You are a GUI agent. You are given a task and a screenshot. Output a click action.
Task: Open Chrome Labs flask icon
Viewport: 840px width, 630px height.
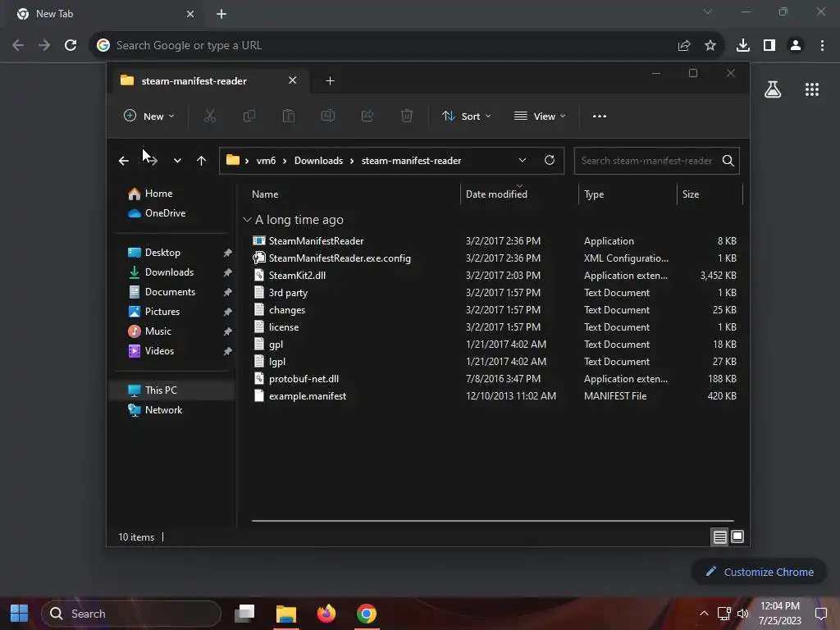pyautogui.click(x=773, y=89)
